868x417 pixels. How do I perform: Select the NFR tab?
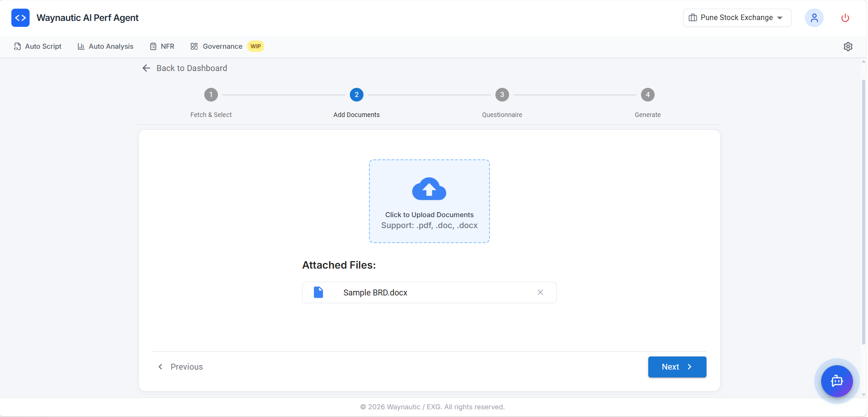tap(162, 46)
